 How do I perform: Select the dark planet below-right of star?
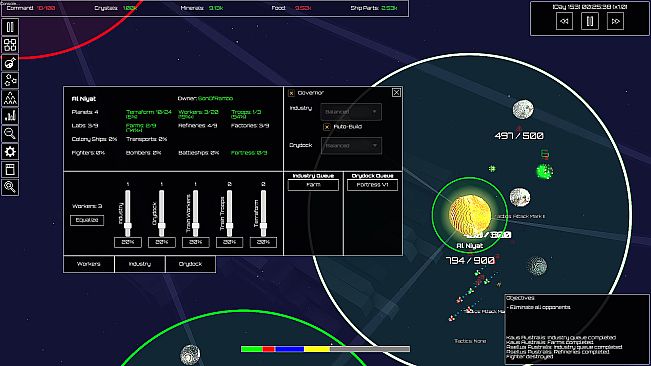tap(537, 266)
